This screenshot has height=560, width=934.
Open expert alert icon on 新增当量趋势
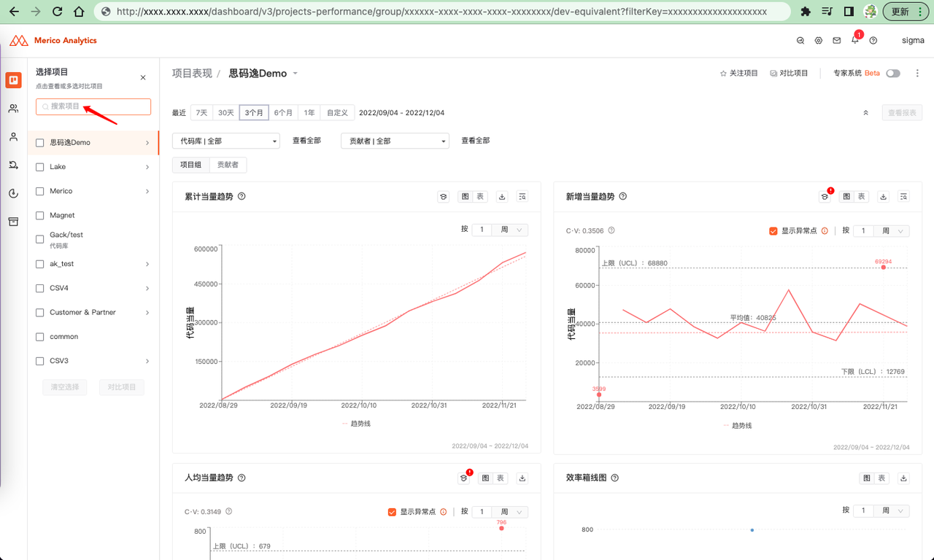coord(825,195)
